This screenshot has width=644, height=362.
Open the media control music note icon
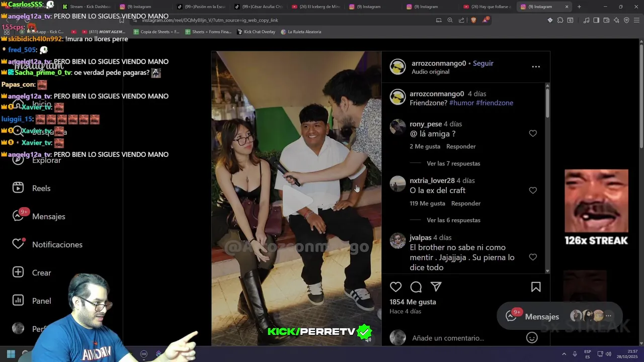(586, 20)
